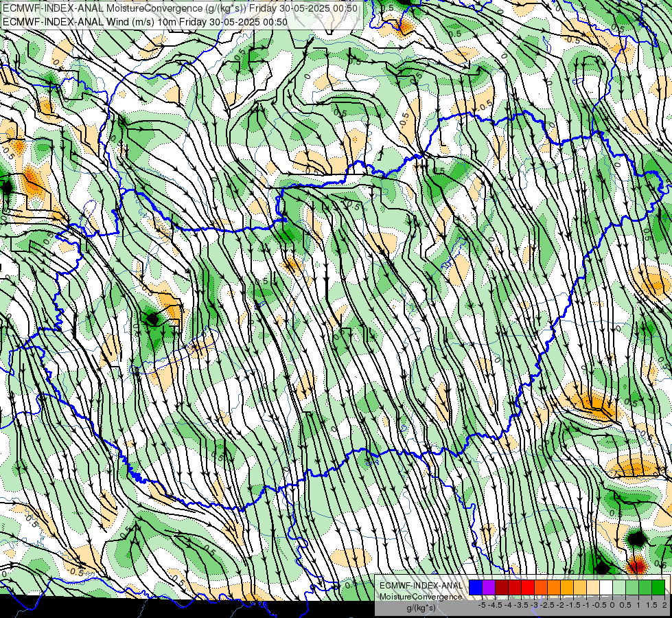Viewport: 672px width, 618px height.
Task: Click the 2 tick label in legend
Action: [x=664, y=605]
